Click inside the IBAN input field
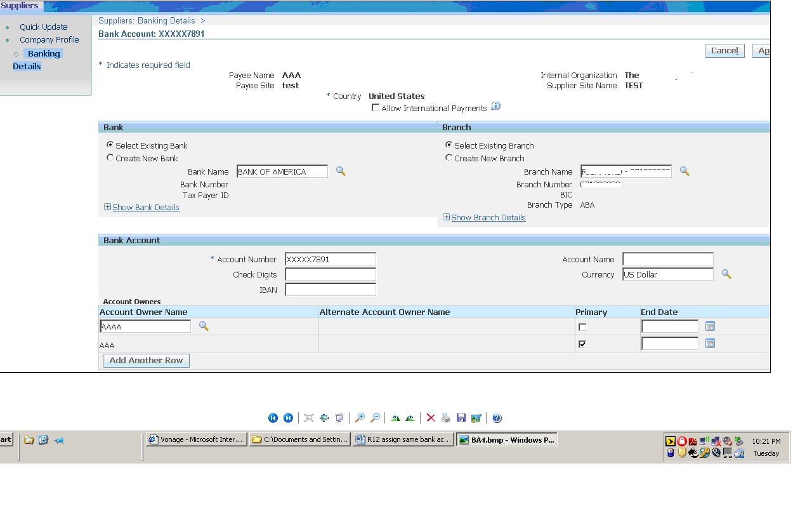 click(330, 289)
